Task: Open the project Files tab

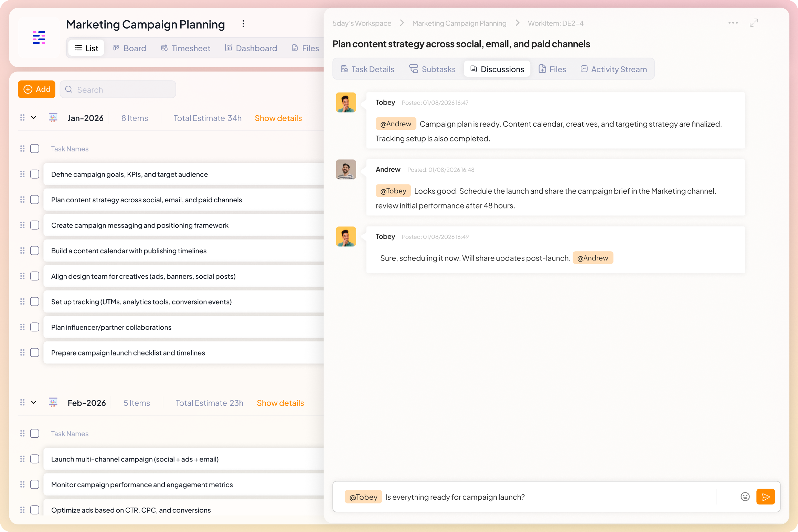Action: [305, 48]
